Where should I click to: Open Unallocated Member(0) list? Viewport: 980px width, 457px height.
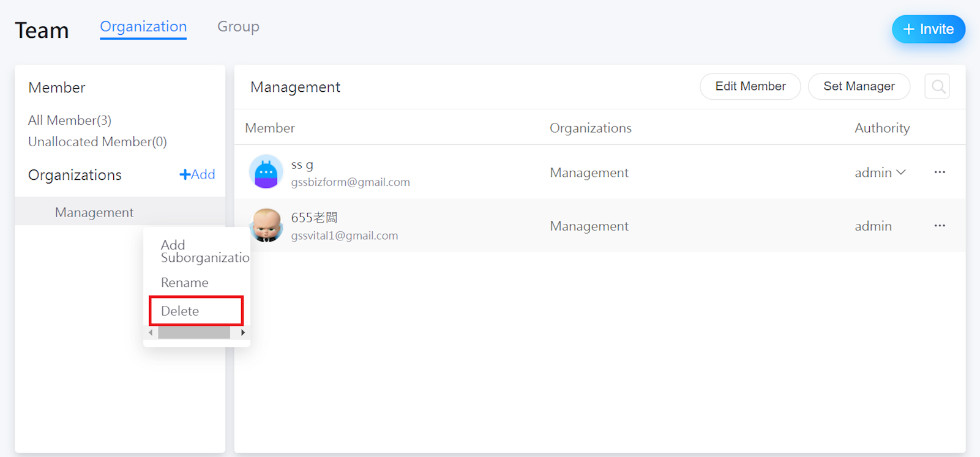[x=97, y=142]
